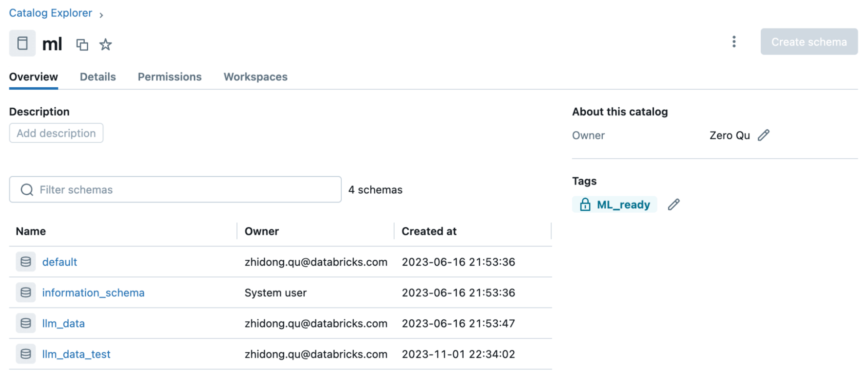The image size is (868, 383).
Task: Click the ml catalog icon
Action: [23, 43]
